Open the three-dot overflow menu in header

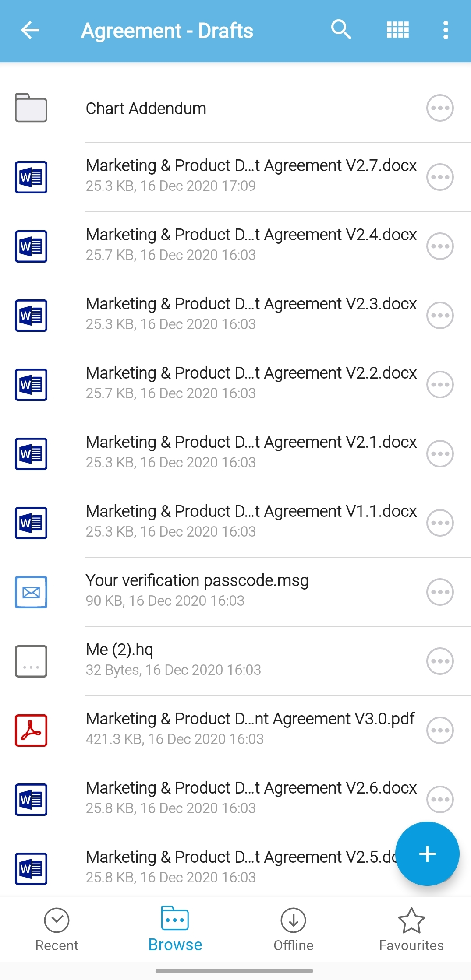pyautogui.click(x=446, y=30)
